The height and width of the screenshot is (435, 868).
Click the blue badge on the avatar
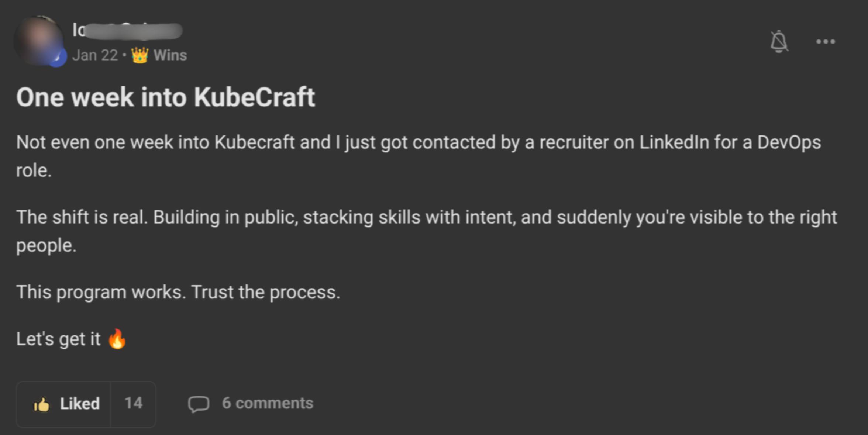pyautogui.click(x=57, y=58)
